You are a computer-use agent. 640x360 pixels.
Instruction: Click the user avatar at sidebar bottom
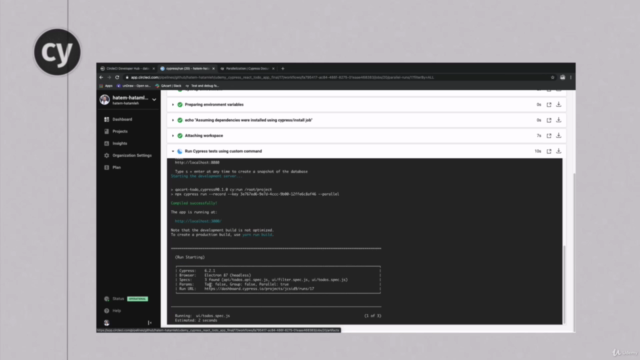pyautogui.click(x=107, y=323)
